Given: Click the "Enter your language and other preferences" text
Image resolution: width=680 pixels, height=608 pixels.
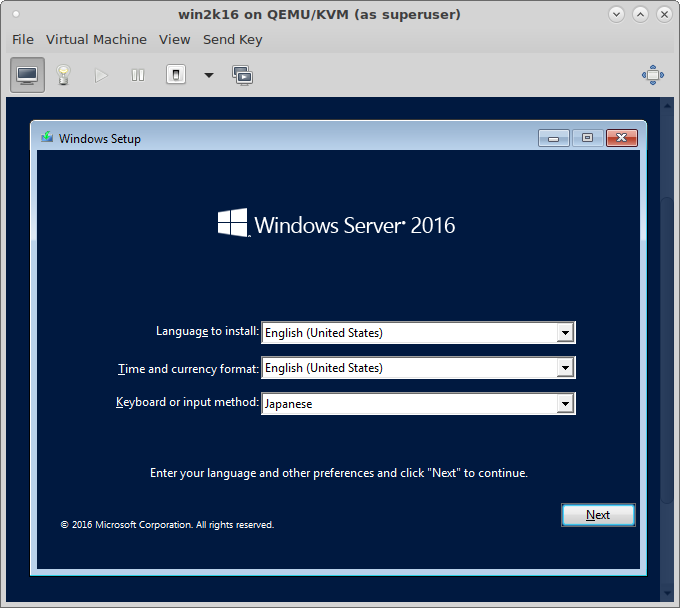Looking at the screenshot, I should [x=339, y=473].
